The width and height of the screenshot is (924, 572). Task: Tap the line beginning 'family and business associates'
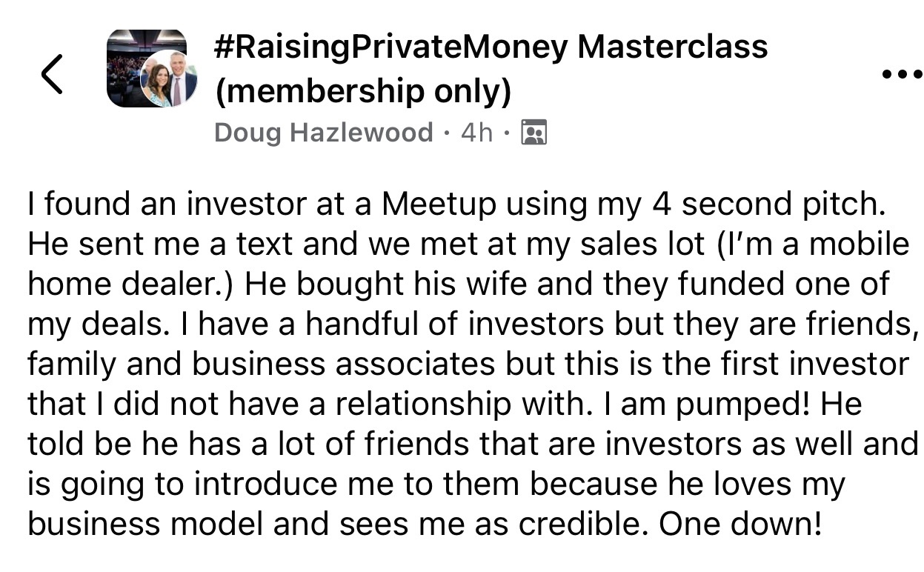pyautogui.click(x=467, y=364)
